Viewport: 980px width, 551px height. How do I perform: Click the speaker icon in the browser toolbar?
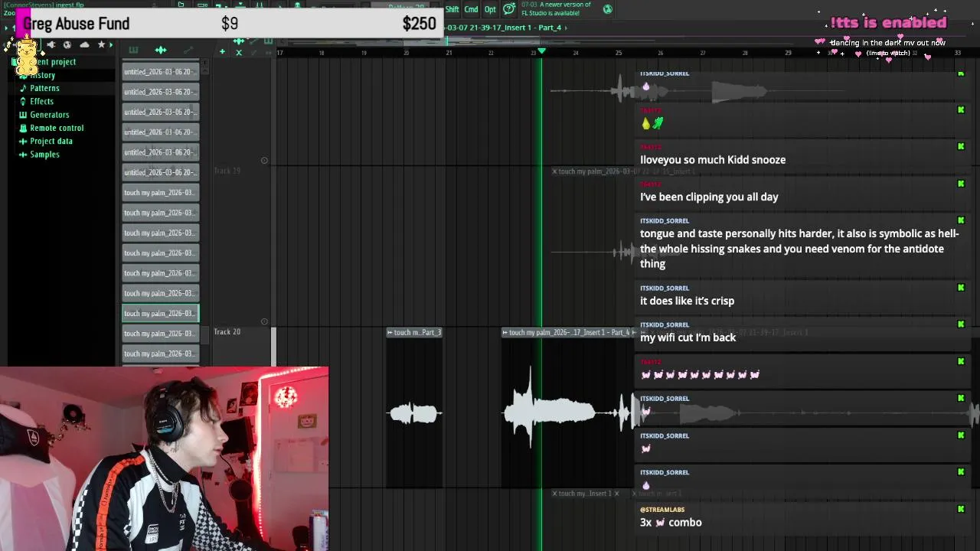coord(51,45)
